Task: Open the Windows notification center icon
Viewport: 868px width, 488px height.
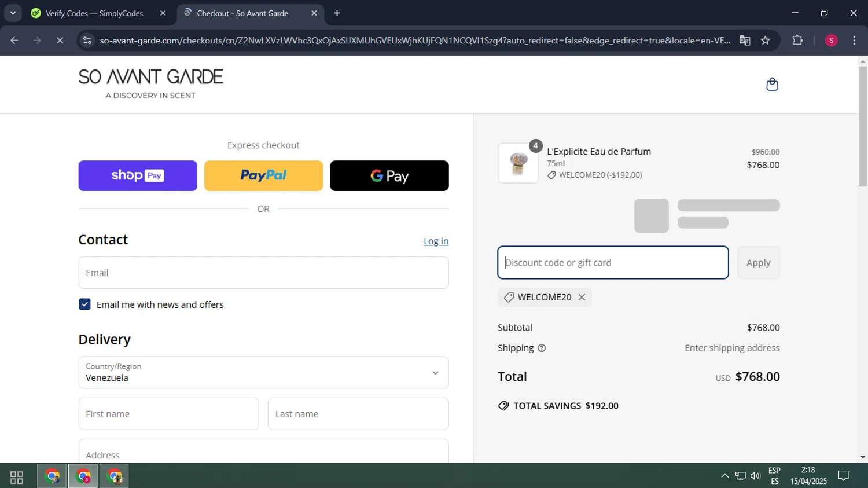Action: tap(844, 476)
